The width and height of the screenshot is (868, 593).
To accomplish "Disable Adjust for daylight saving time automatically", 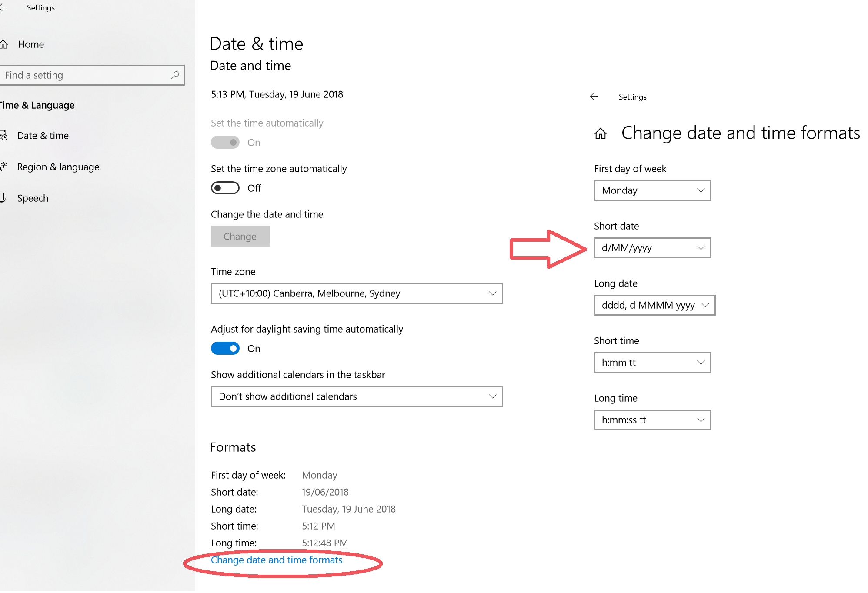I will (225, 348).
